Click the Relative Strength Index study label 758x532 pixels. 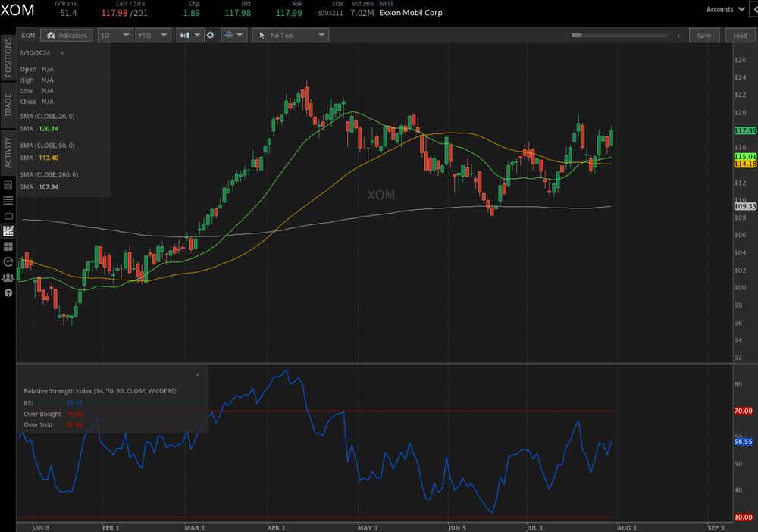click(100, 391)
